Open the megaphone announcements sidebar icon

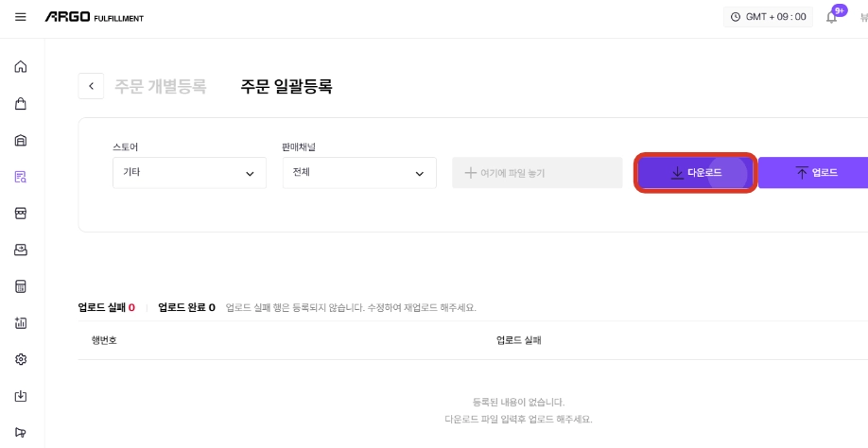pyautogui.click(x=21, y=433)
